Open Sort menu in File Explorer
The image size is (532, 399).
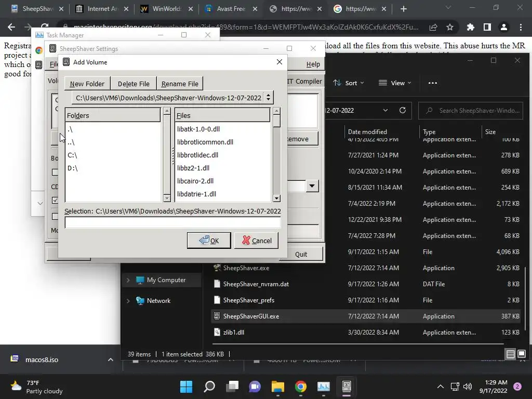(349, 83)
